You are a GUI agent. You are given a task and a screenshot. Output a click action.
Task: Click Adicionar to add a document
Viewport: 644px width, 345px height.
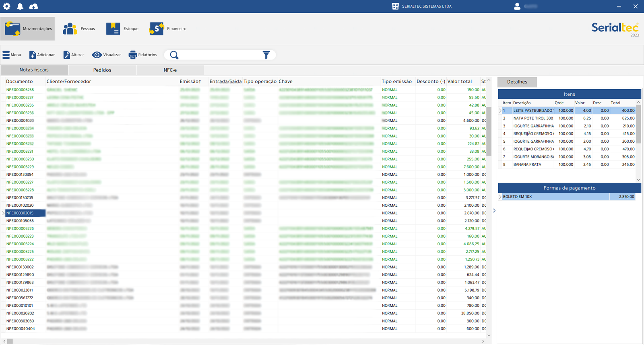42,55
